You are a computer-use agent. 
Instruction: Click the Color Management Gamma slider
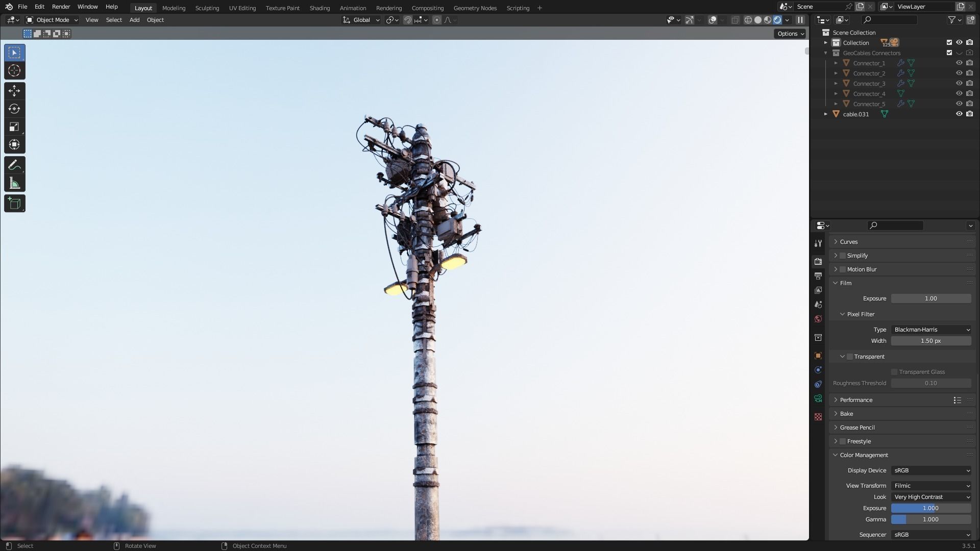(x=931, y=519)
